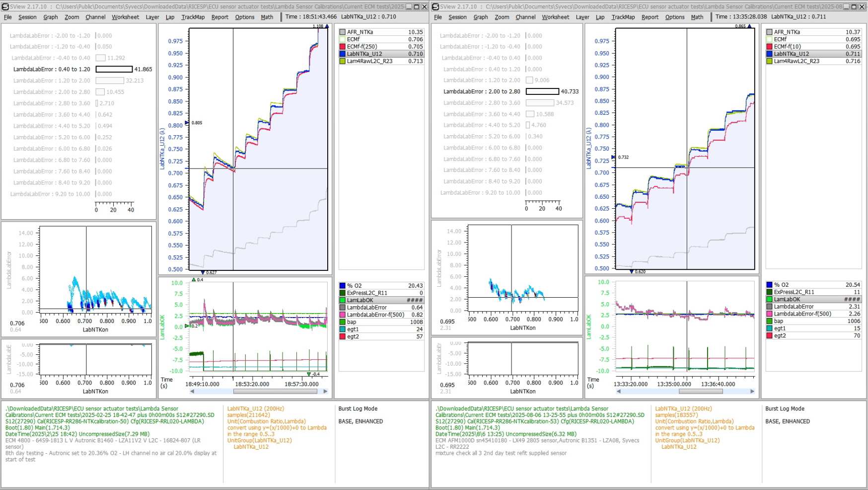Image resolution: width=868 pixels, height=490 pixels.
Task: Click the blue 1.108 upper range marker
Action: point(327,26)
